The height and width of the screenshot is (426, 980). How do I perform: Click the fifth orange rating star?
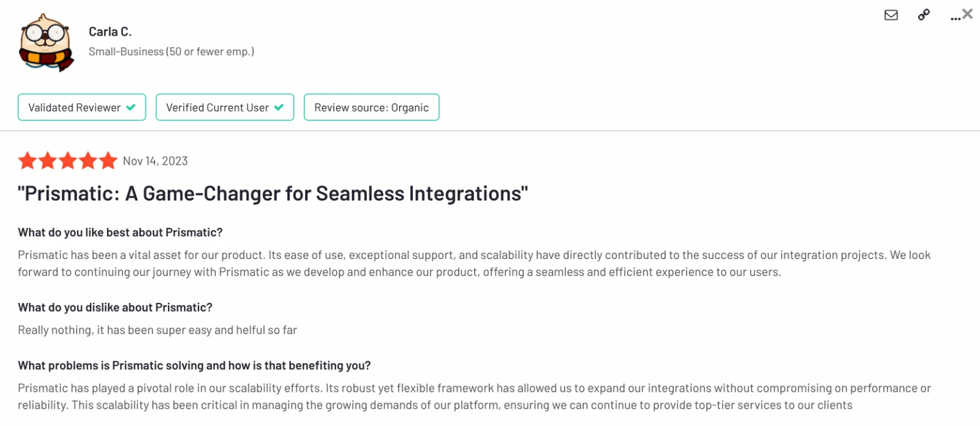click(x=108, y=161)
